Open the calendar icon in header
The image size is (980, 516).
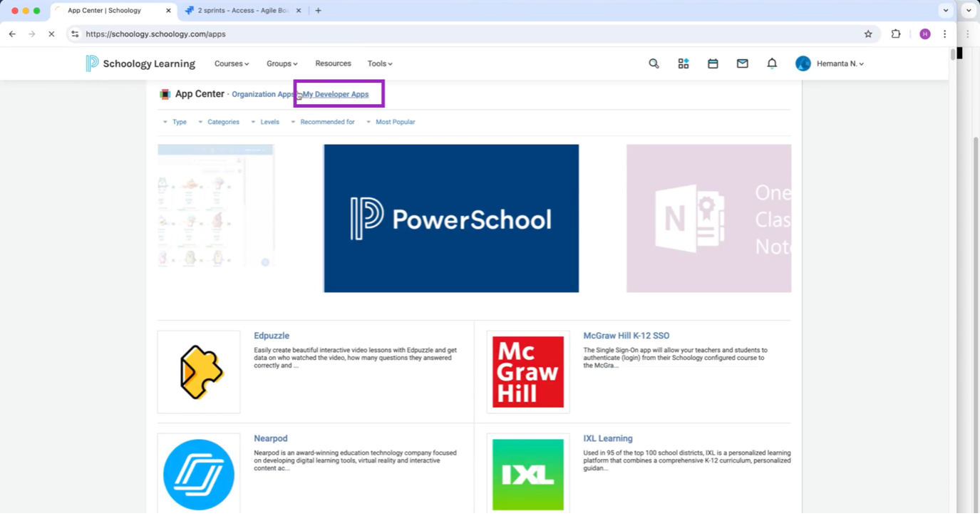pyautogui.click(x=713, y=63)
